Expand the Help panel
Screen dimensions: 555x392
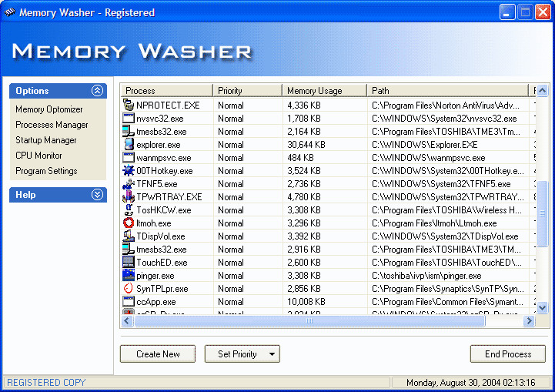click(97, 194)
